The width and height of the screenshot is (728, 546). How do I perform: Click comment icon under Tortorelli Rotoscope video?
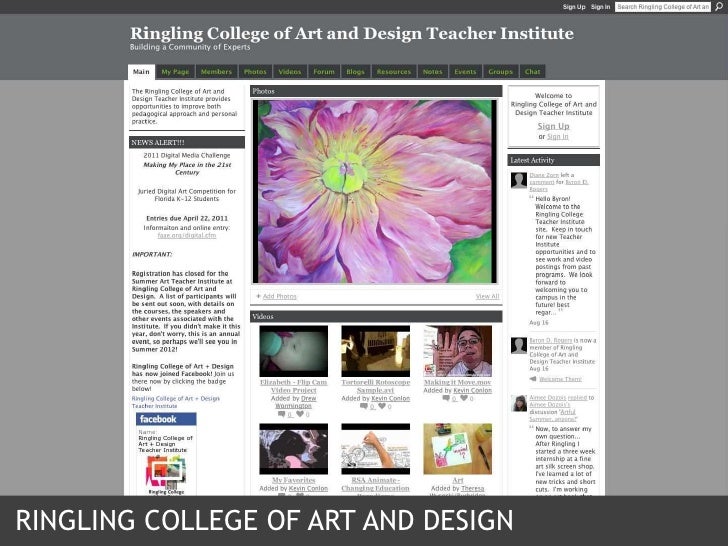(364, 406)
